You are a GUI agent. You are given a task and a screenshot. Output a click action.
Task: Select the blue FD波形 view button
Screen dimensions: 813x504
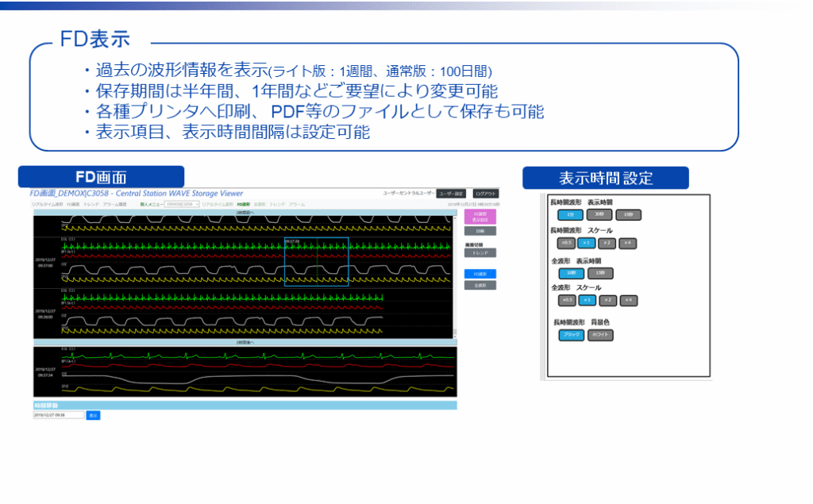(x=480, y=274)
